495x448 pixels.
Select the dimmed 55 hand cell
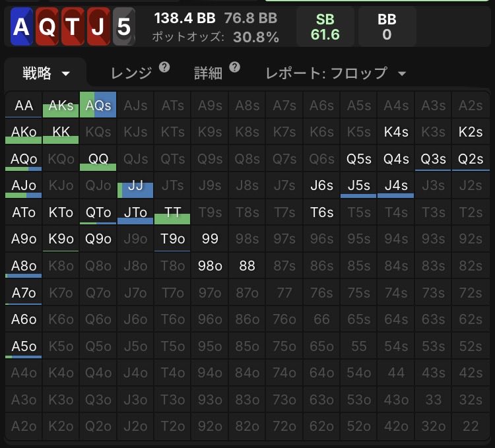point(358,346)
